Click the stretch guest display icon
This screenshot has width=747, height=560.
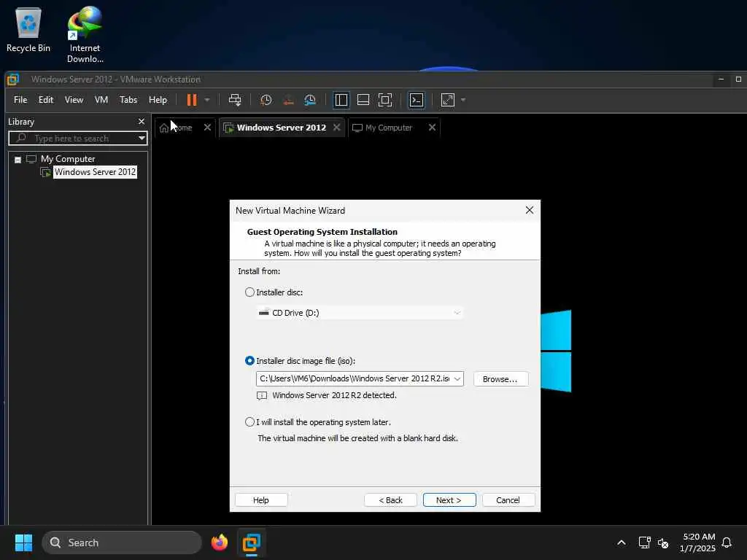[x=448, y=100]
